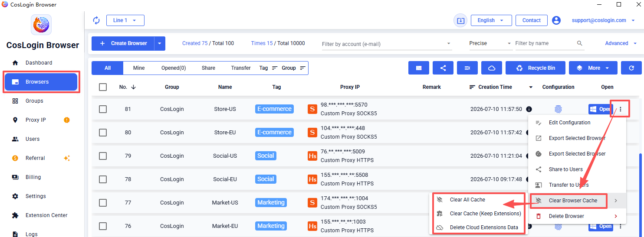Check the box for row 76 Market-EU
This screenshot has width=644, height=237.
pos(103,226)
